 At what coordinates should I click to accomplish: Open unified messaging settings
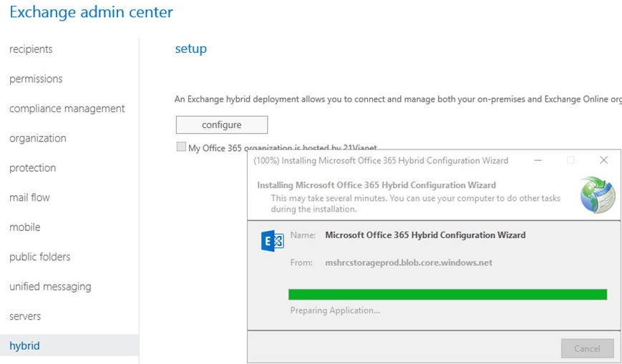[50, 286]
